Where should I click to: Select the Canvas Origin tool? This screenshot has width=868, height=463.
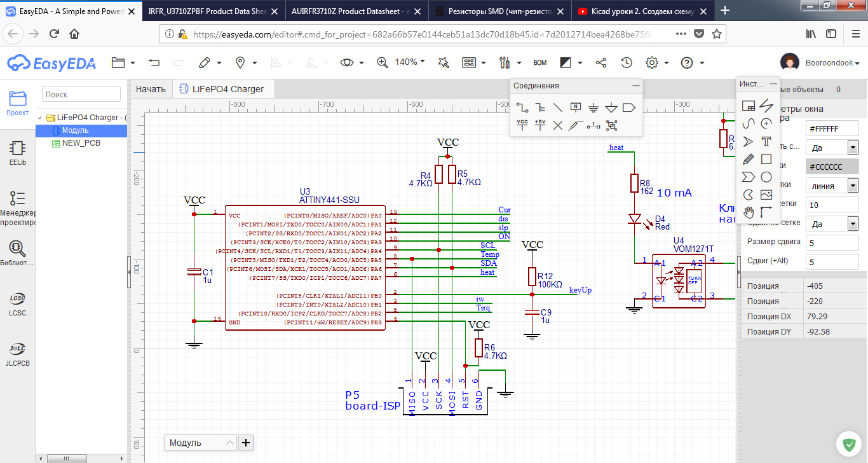766,212
